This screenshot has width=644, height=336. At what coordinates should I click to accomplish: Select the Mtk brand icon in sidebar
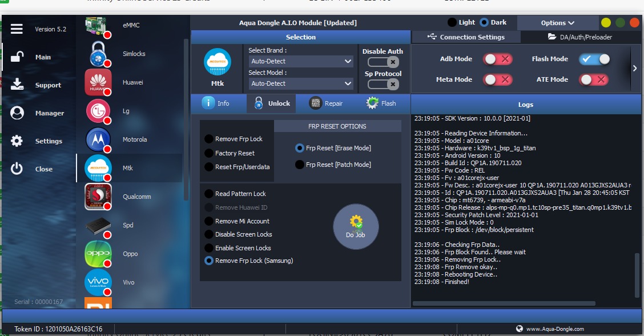click(98, 168)
